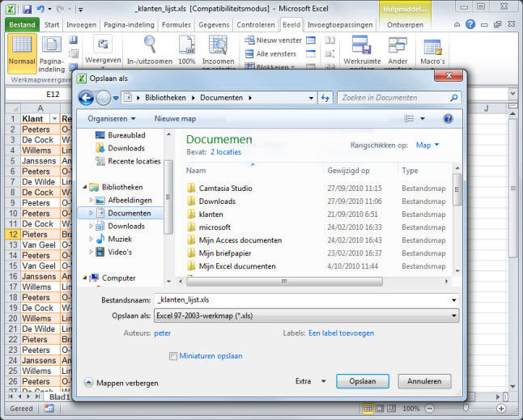523x420 pixels.
Task: Refresh the Documenten folder location
Action: tap(325, 98)
